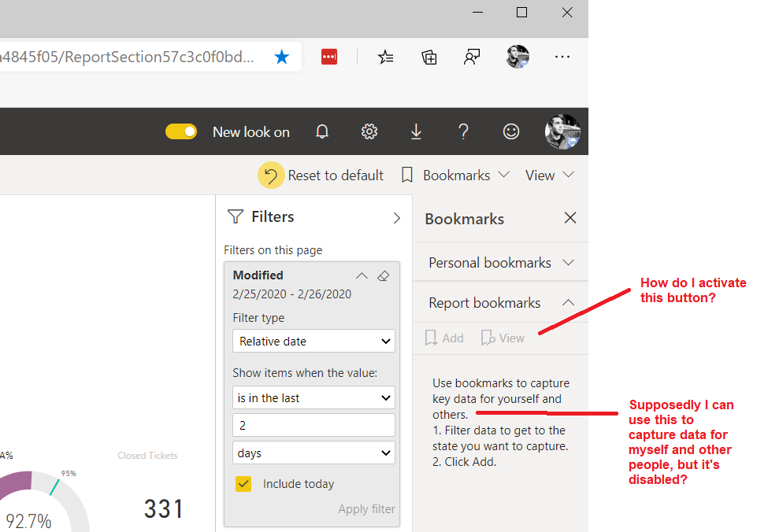Open the View dropdown menu
Screen dimensions: 757x532
click(x=549, y=175)
